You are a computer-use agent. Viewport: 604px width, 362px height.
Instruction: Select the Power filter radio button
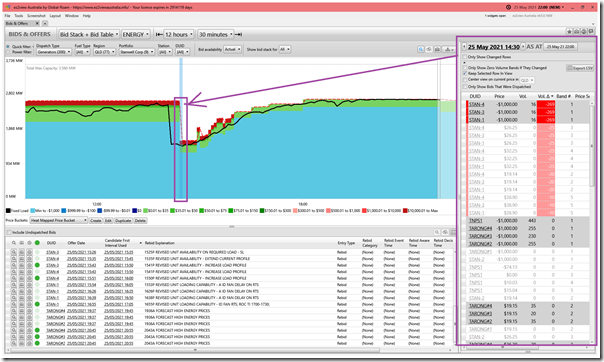pyautogui.click(x=8, y=52)
